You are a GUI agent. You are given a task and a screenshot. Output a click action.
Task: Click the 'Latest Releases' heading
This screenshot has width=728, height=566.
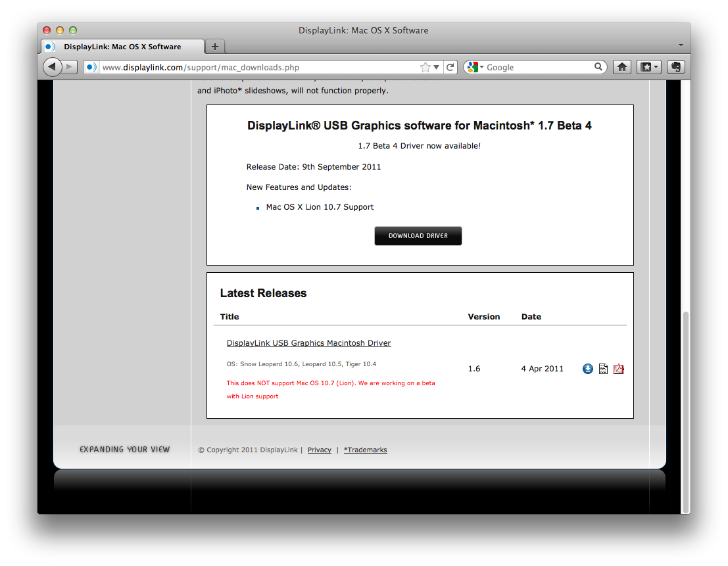coord(263,293)
